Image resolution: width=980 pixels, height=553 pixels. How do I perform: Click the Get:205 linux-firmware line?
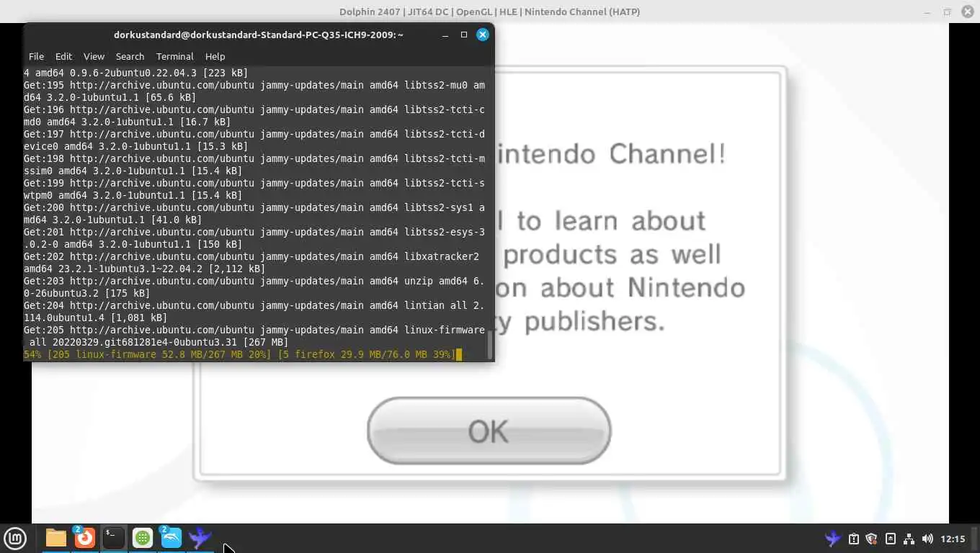tap(254, 336)
